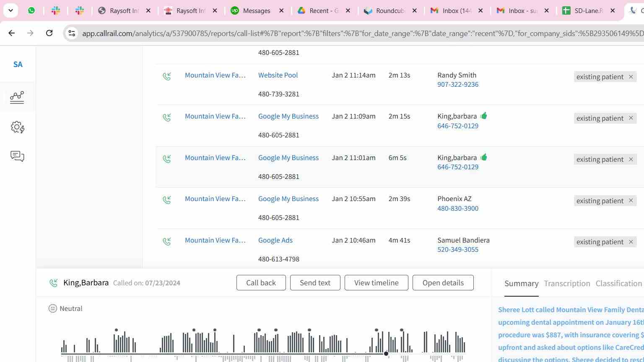Open the WhatsApp browser tab
This screenshot has width=644, height=362.
[x=31, y=10]
